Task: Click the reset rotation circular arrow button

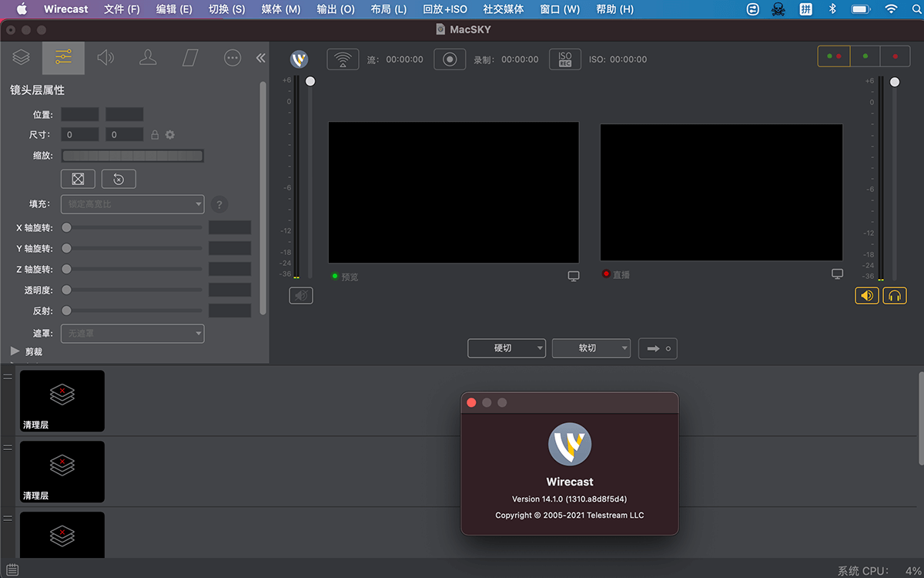Action: click(x=119, y=179)
